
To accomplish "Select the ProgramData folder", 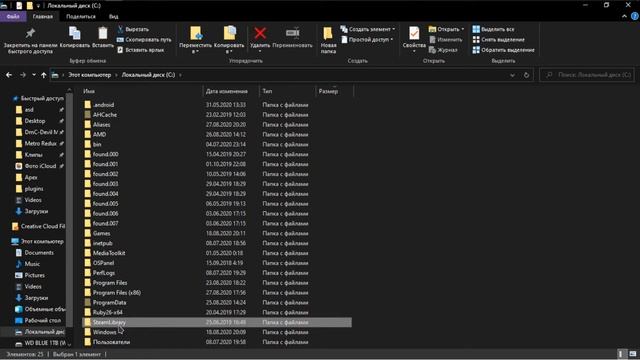I will pos(109,302).
